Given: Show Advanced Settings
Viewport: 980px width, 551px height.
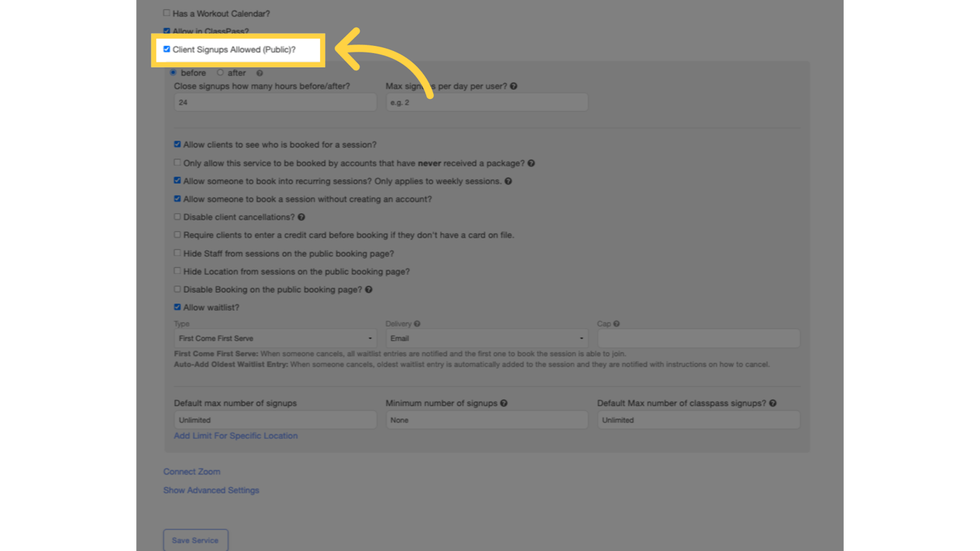Looking at the screenshot, I should click(210, 490).
